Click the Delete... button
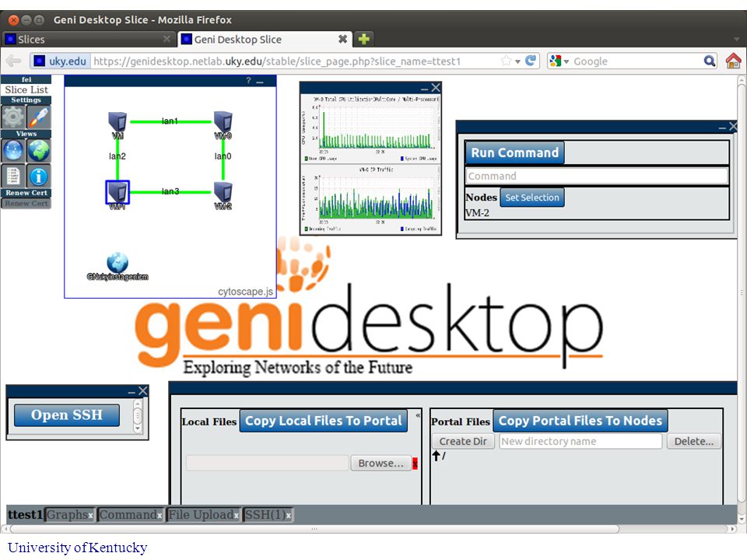Image resolution: width=747 pixels, height=560 pixels. click(x=693, y=442)
